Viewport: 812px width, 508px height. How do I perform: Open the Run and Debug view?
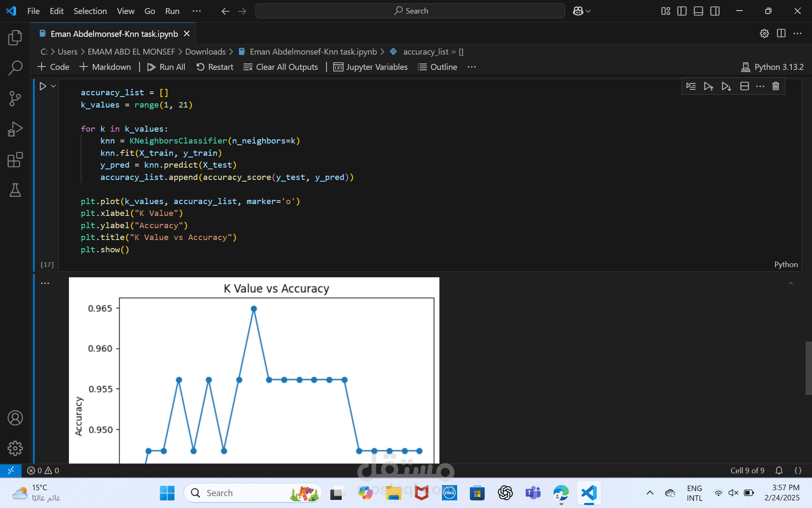(x=15, y=129)
